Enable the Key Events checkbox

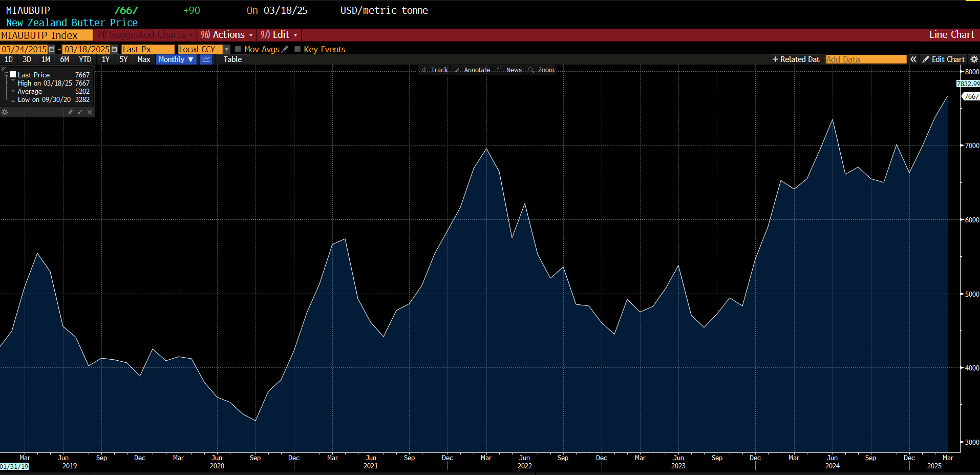(x=297, y=49)
